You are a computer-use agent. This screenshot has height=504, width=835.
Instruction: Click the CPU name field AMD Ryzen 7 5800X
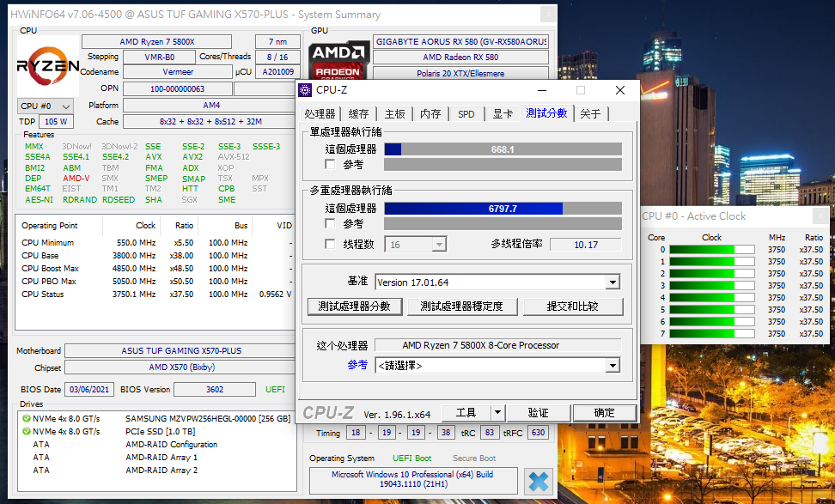pos(156,41)
